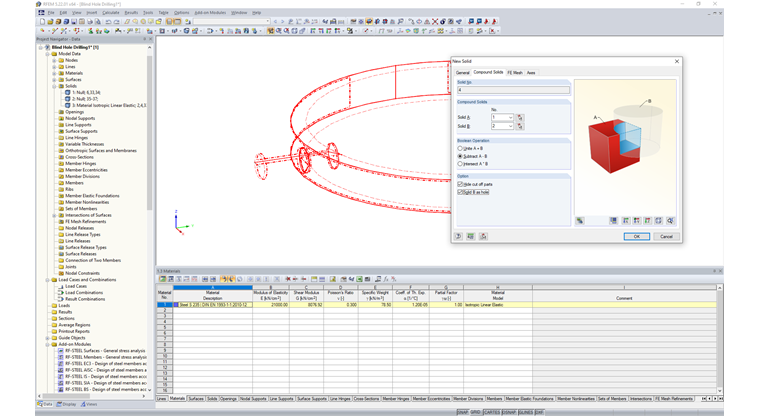Open the Solids tab below the table
Image resolution: width=760 pixels, height=416 pixels.
tap(212, 399)
